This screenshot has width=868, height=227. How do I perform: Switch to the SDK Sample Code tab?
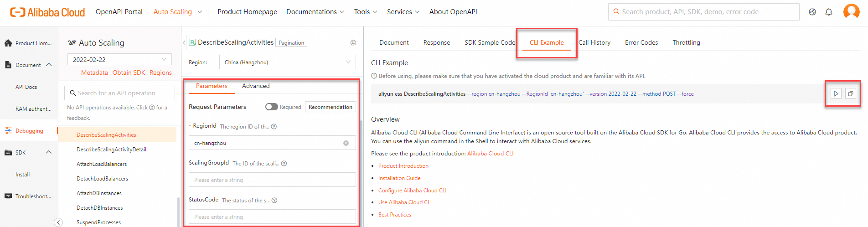490,42
